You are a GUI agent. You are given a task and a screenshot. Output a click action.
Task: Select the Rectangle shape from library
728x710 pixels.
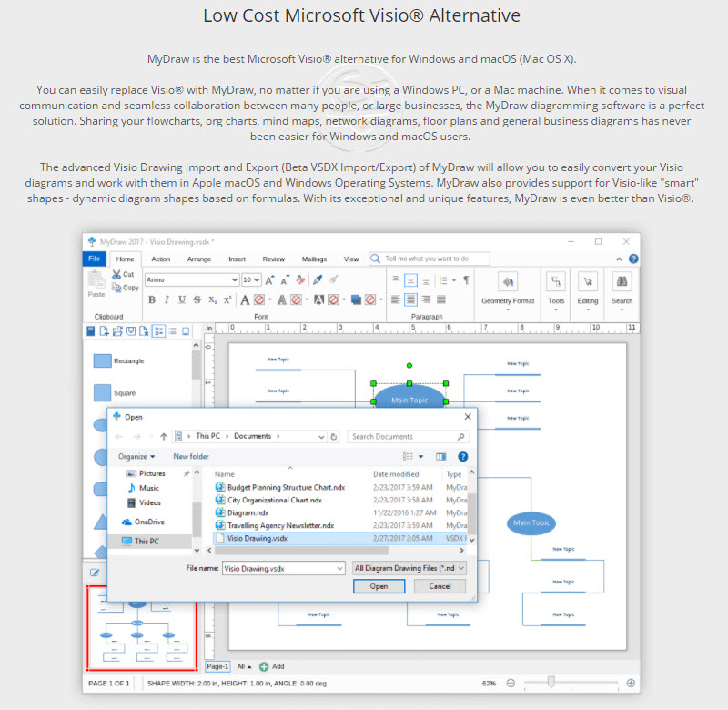tap(118, 360)
